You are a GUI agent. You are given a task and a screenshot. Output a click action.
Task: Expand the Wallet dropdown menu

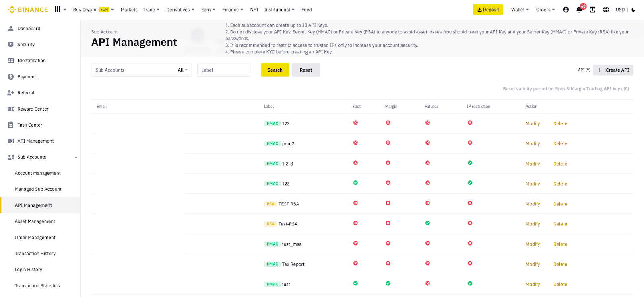tap(520, 10)
